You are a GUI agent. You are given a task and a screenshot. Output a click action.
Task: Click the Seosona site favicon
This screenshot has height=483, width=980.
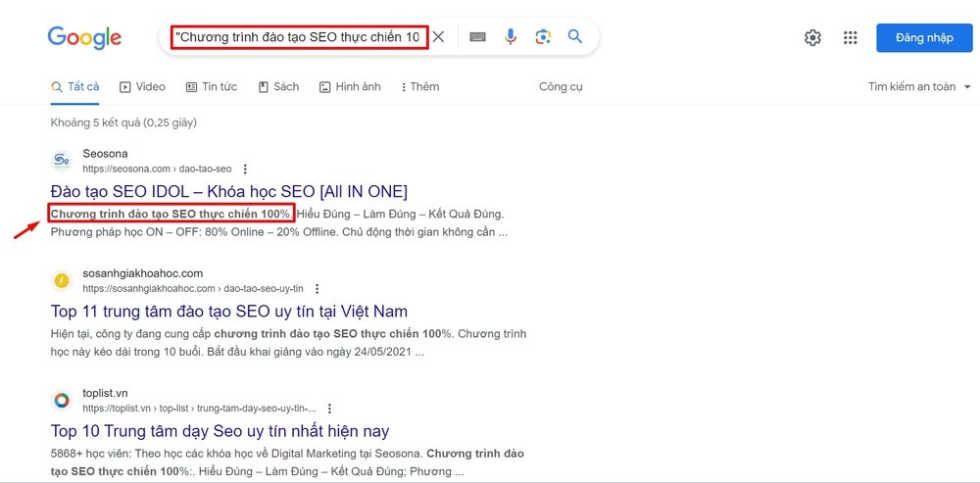pos(61,161)
